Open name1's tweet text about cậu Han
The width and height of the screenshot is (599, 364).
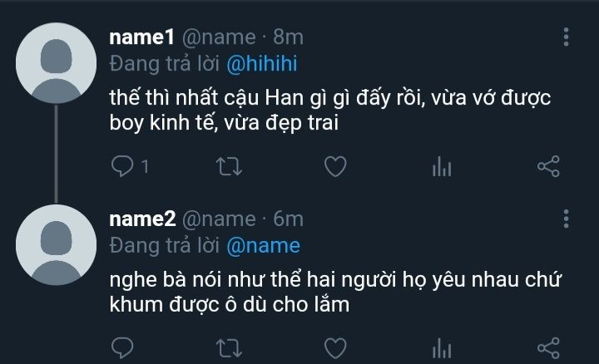(x=330, y=111)
